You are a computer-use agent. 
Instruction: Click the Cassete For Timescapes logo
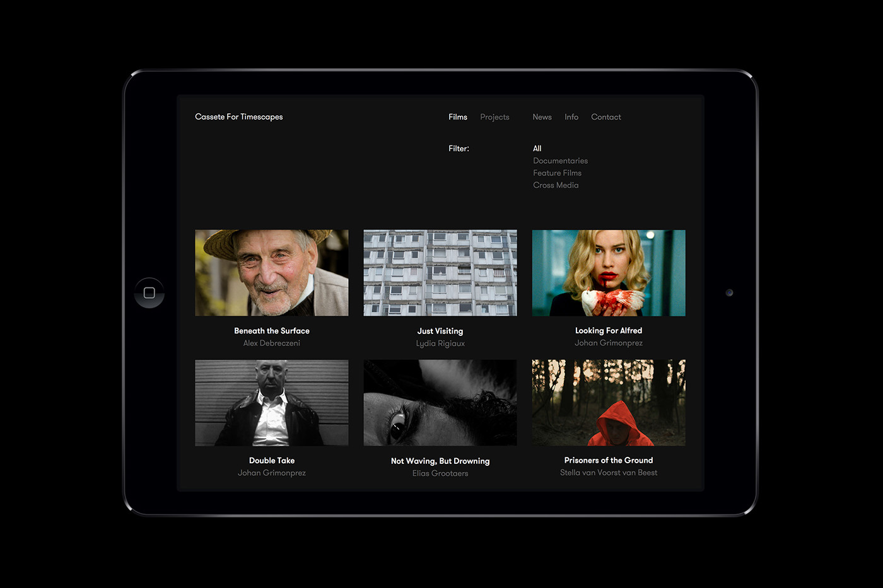pyautogui.click(x=238, y=117)
